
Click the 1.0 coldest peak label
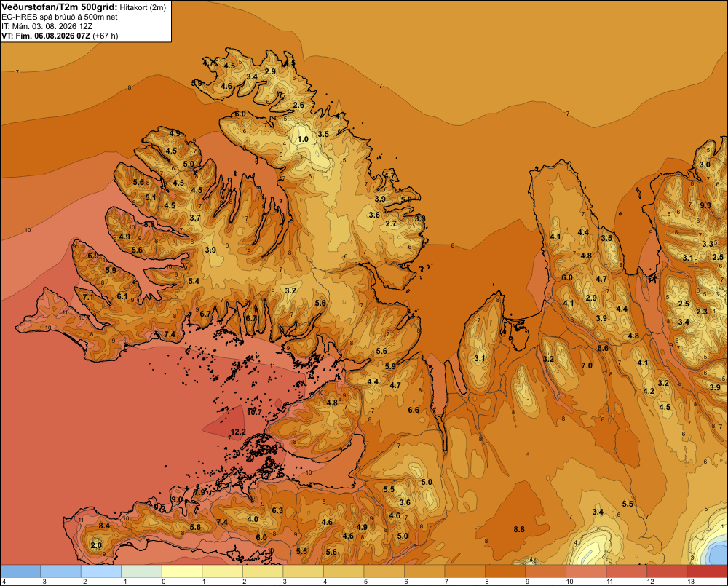(303, 139)
